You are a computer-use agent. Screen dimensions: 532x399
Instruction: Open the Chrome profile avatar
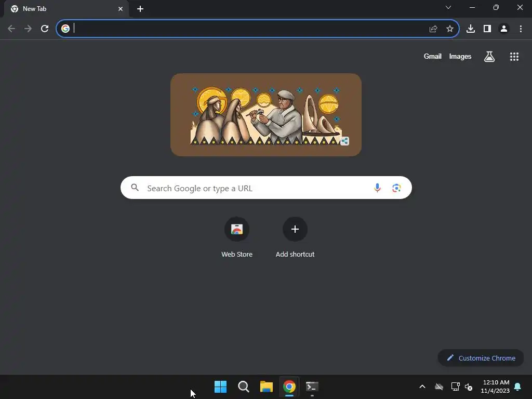pyautogui.click(x=504, y=29)
